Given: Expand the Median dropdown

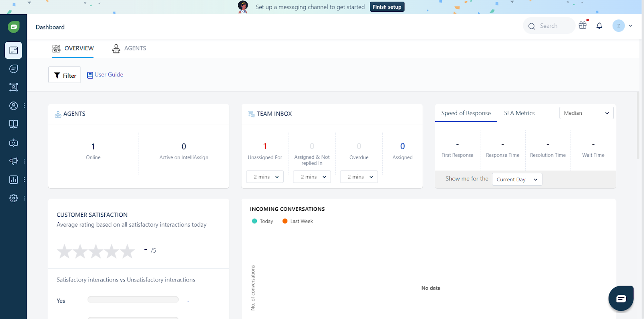Looking at the screenshot, I should coord(586,113).
